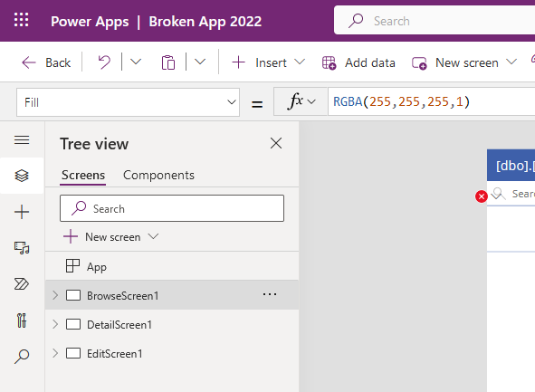
Task: Select BrowseScreen1 in the tree
Action: click(172, 295)
